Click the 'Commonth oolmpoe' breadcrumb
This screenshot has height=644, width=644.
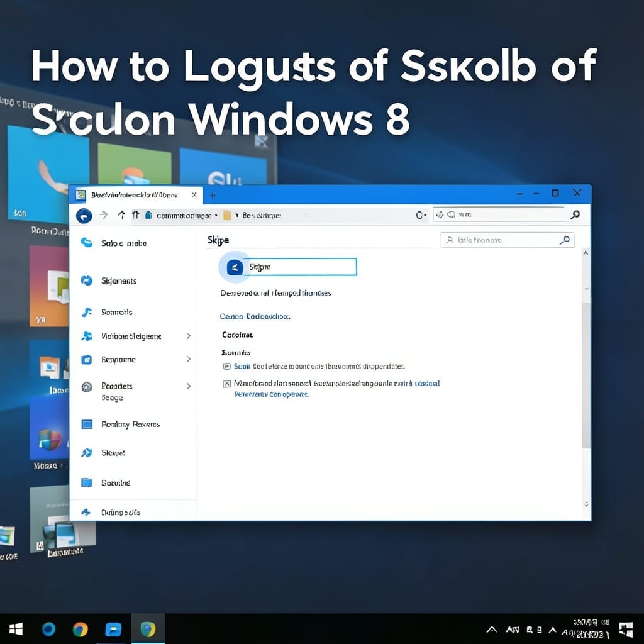click(184, 216)
